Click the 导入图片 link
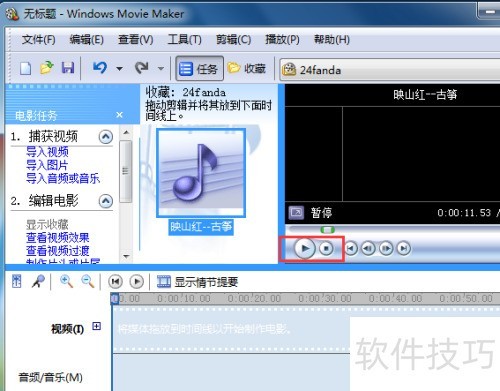 click(x=47, y=165)
